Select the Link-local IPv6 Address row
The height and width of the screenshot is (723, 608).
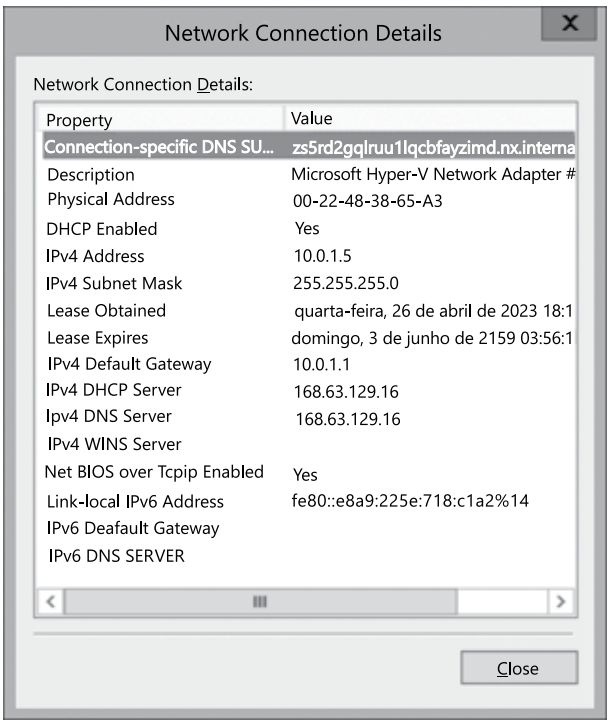[x=135, y=501]
